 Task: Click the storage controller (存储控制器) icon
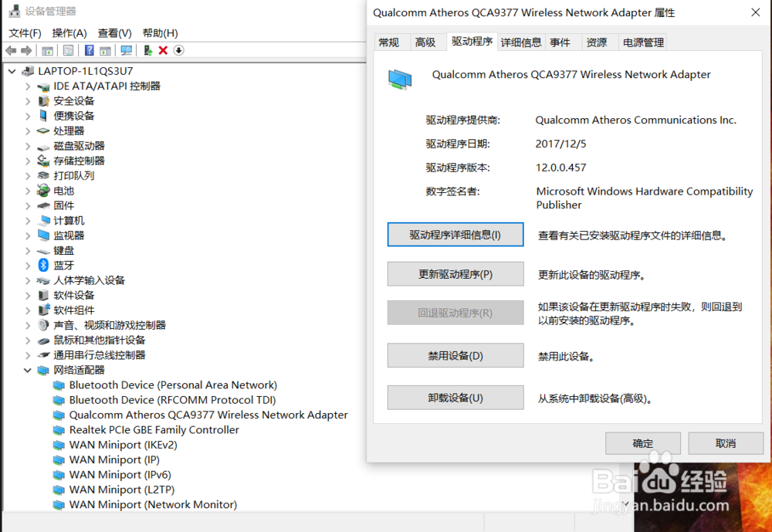point(43,161)
